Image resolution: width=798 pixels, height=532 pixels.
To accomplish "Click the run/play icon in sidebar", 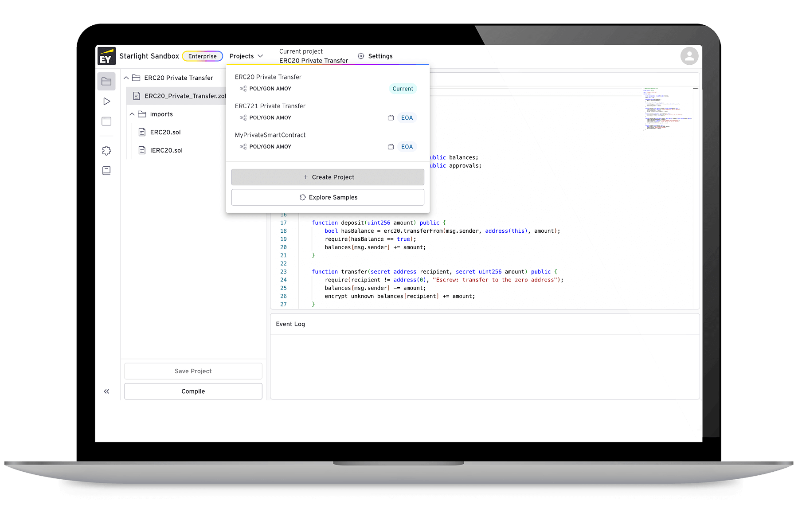I will pos(106,102).
